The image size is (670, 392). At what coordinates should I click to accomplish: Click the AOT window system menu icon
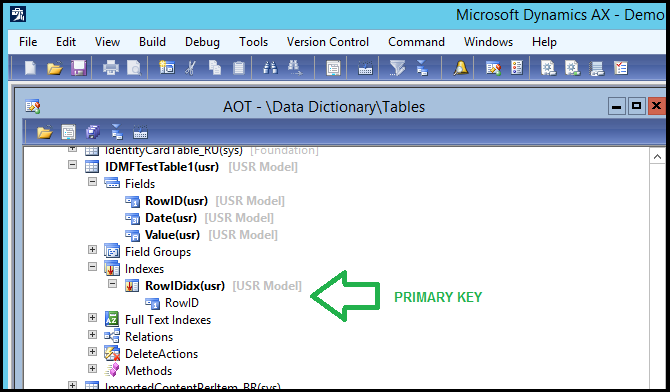coord(32,106)
